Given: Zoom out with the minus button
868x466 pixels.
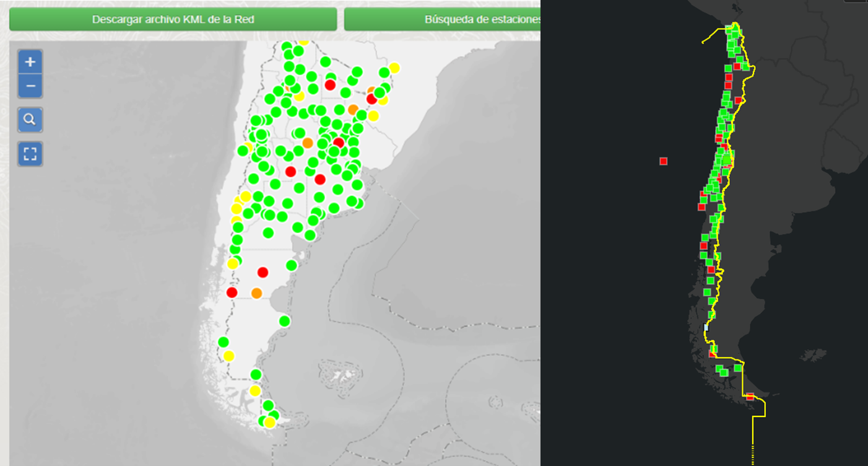Looking at the screenshot, I should pos(30,86).
